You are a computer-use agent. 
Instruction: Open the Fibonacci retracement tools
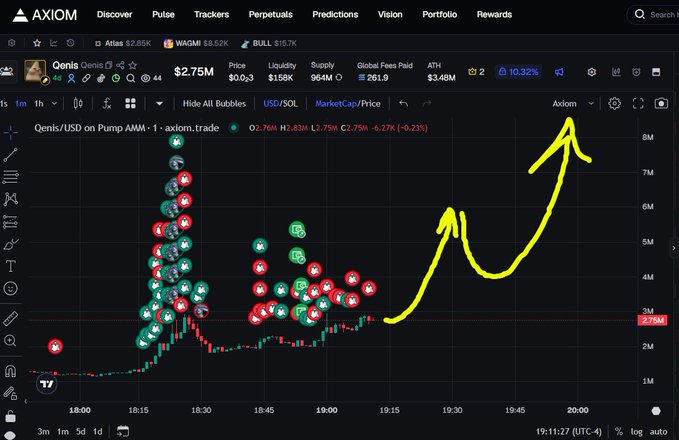point(10,177)
